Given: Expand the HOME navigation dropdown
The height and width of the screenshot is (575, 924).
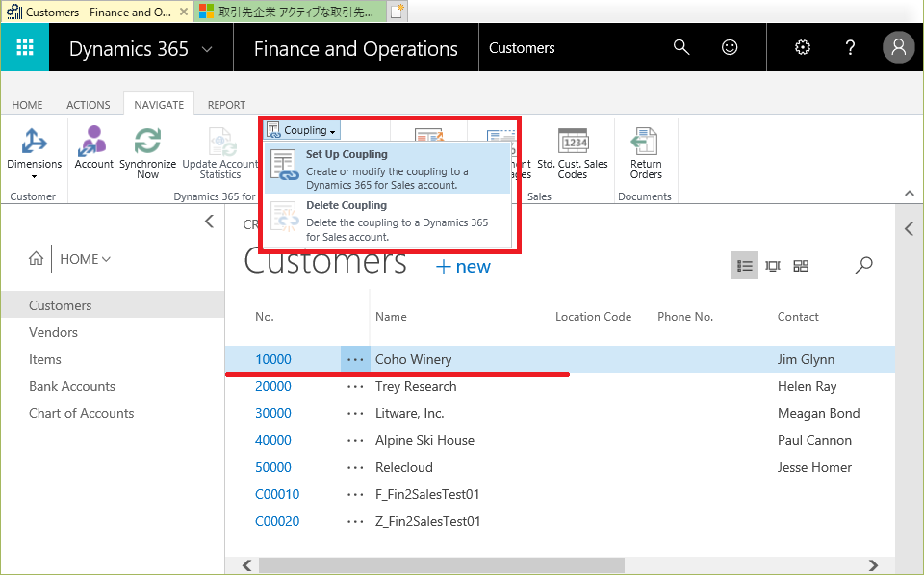Looking at the screenshot, I should click(85, 259).
